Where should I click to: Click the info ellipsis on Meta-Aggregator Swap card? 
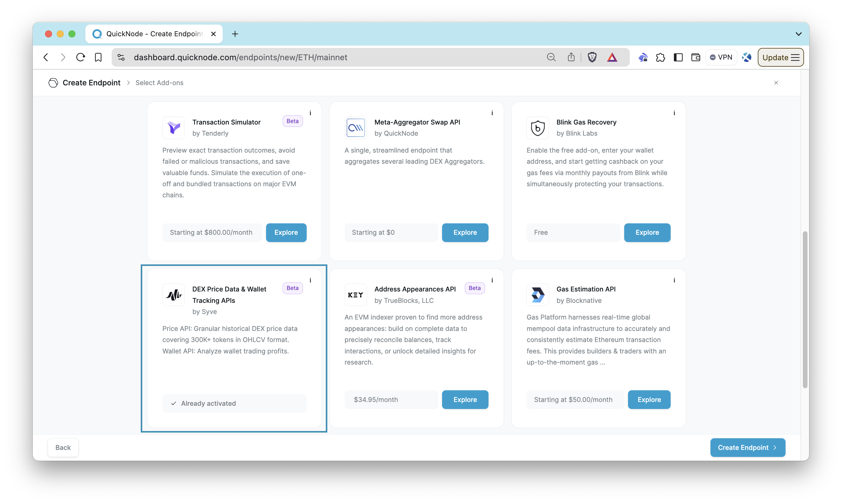tap(492, 113)
